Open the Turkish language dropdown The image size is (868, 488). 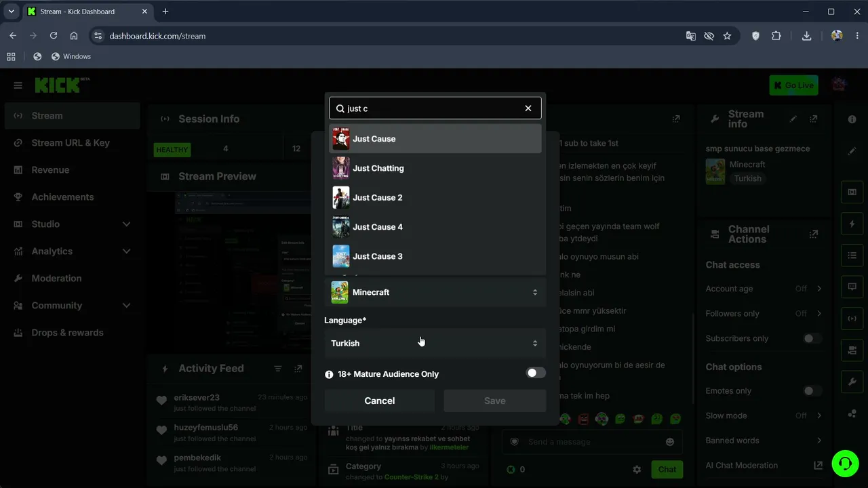pyautogui.click(x=435, y=343)
